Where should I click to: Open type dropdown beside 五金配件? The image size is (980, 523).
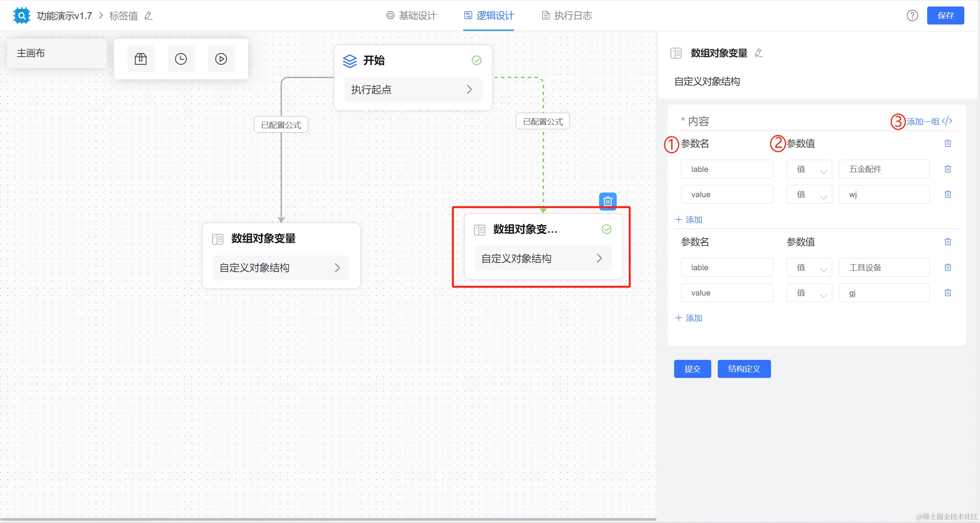[x=809, y=169]
